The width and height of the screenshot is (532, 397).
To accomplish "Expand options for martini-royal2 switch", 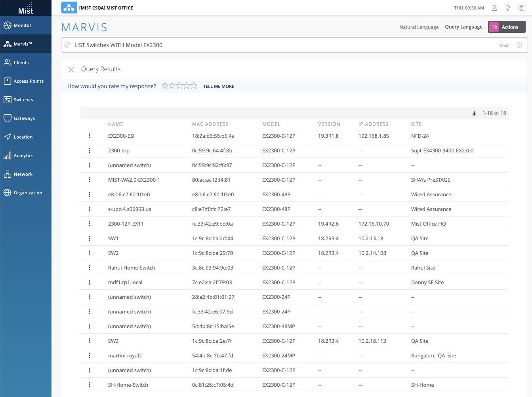I will coord(90,355).
